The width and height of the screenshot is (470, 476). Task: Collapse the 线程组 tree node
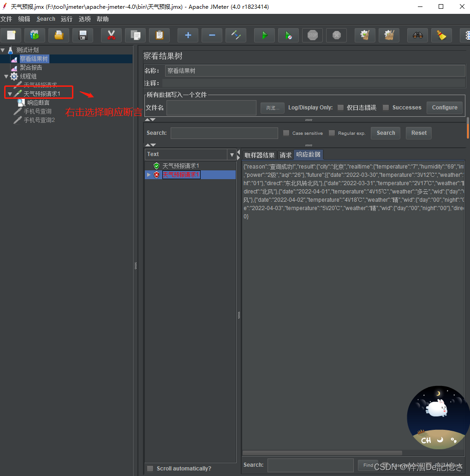6,77
